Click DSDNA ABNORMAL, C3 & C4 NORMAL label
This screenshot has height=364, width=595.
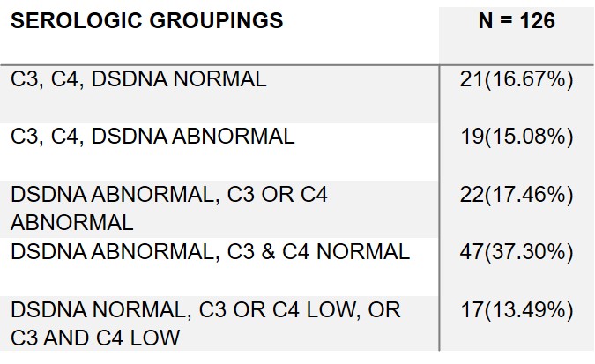pos(210,252)
